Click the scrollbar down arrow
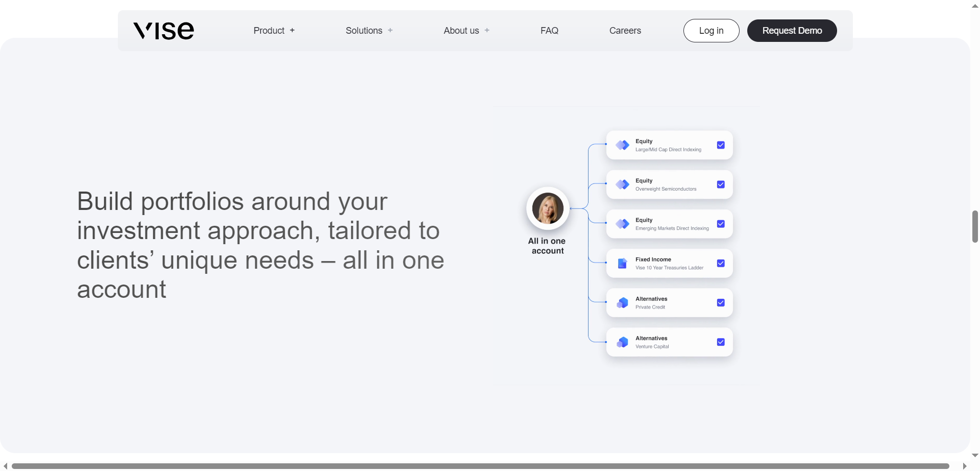Viewport: 980px width, 471px height. pyautogui.click(x=975, y=455)
